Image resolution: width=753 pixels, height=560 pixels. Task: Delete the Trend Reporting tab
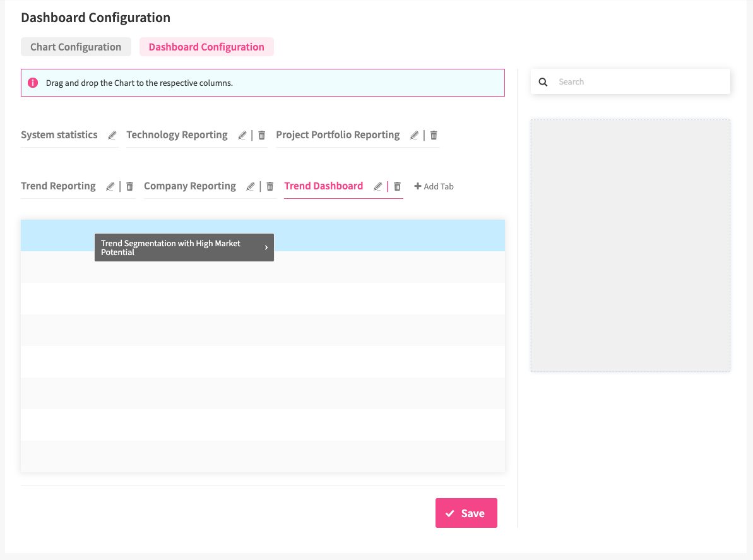click(x=130, y=186)
